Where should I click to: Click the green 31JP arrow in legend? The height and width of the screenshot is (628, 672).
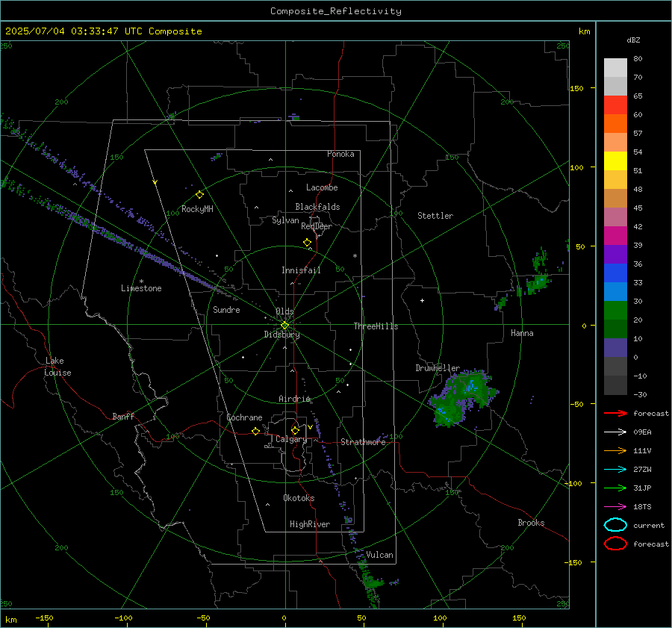(x=615, y=488)
